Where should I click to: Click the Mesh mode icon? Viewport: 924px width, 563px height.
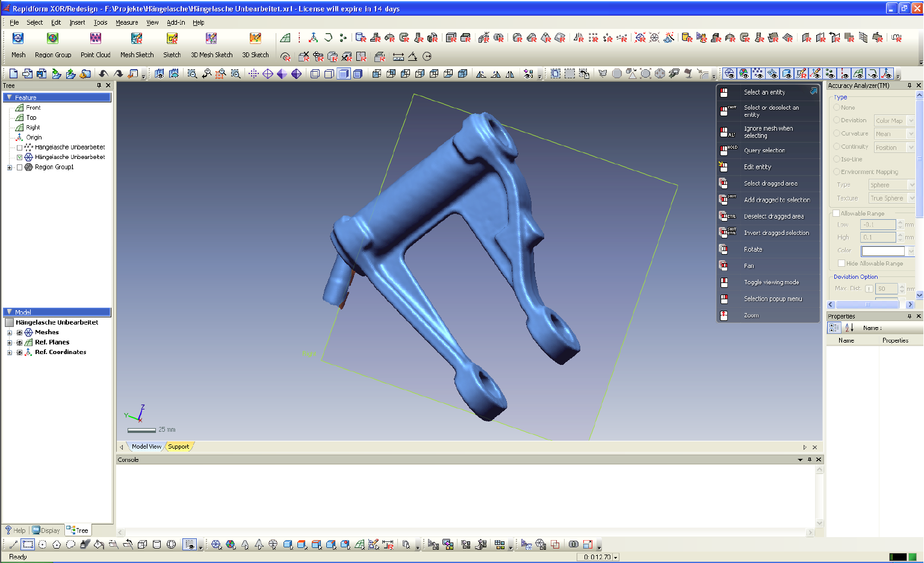click(18, 39)
